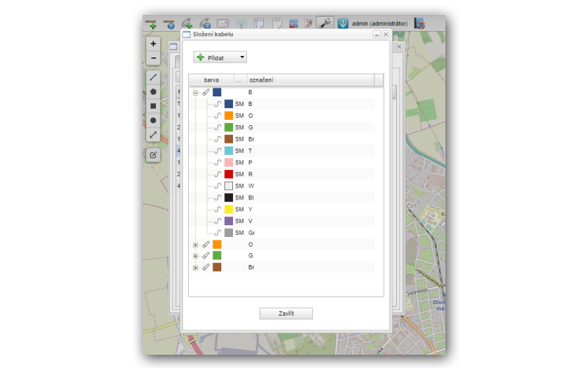This screenshot has height=368, width=588.
Task: Open the Přidat dropdown arrow
Action: [242, 57]
